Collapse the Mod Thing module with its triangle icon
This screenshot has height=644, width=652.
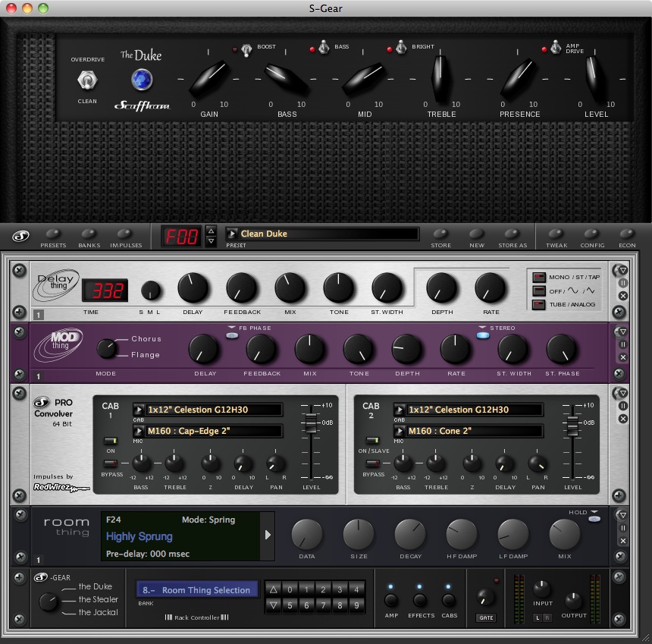coord(622,331)
